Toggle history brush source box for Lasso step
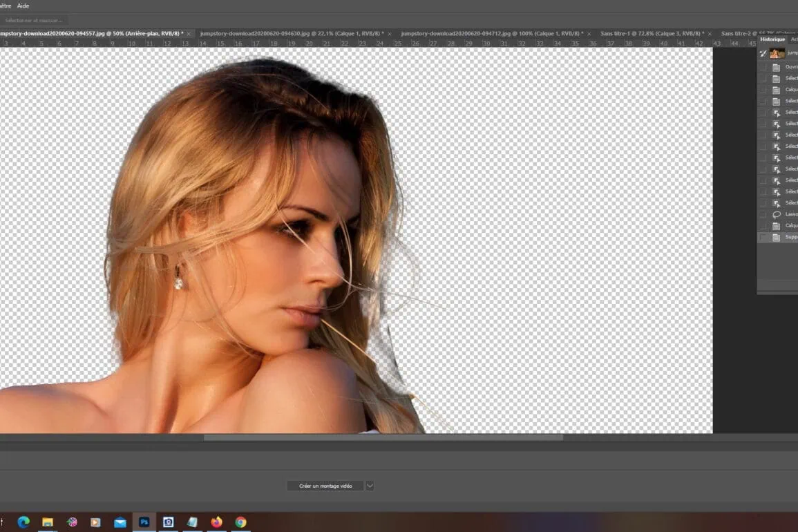The image size is (798, 532). point(763,214)
